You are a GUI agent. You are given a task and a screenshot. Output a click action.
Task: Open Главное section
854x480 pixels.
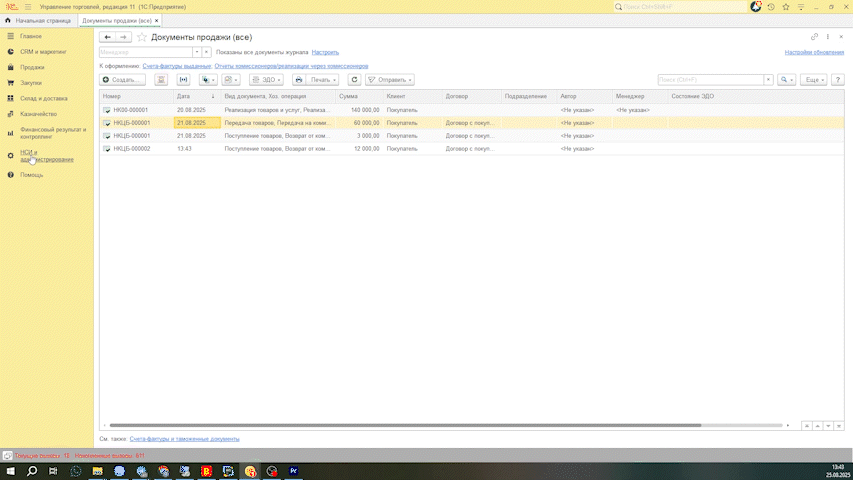pos(31,36)
